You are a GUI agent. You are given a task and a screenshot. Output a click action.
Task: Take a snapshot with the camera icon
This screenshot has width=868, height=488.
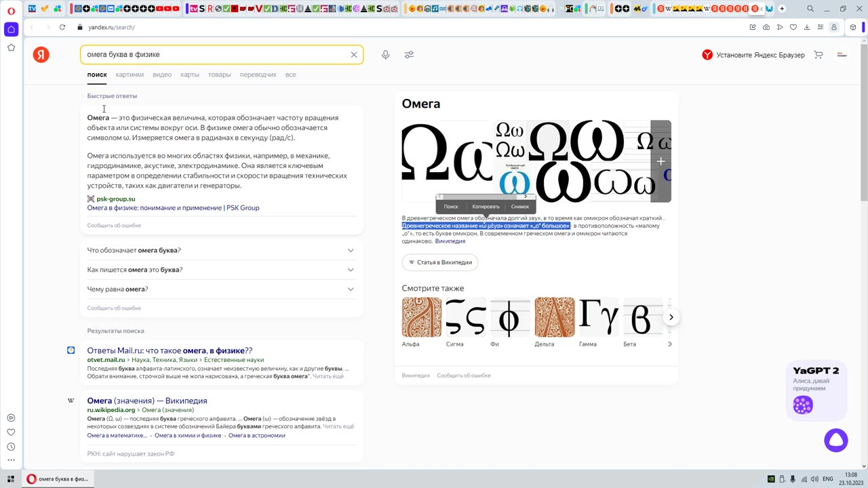(x=766, y=27)
